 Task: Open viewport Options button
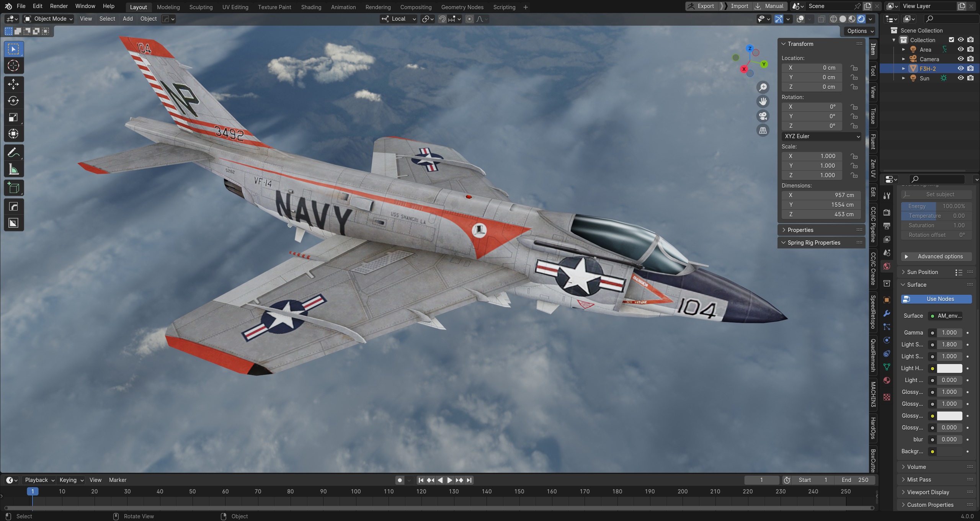click(860, 31)
